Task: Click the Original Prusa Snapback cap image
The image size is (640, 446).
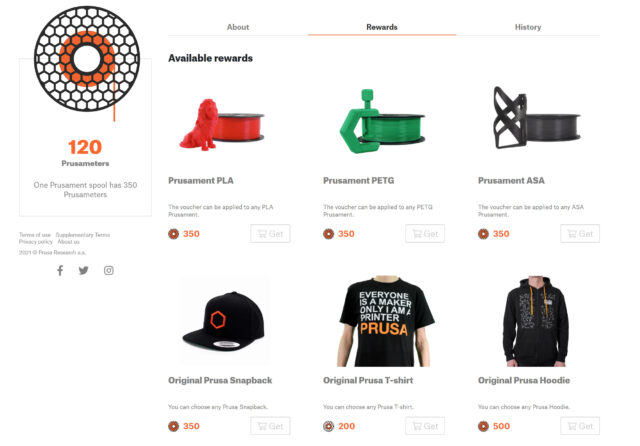Action: coord(224,321)
